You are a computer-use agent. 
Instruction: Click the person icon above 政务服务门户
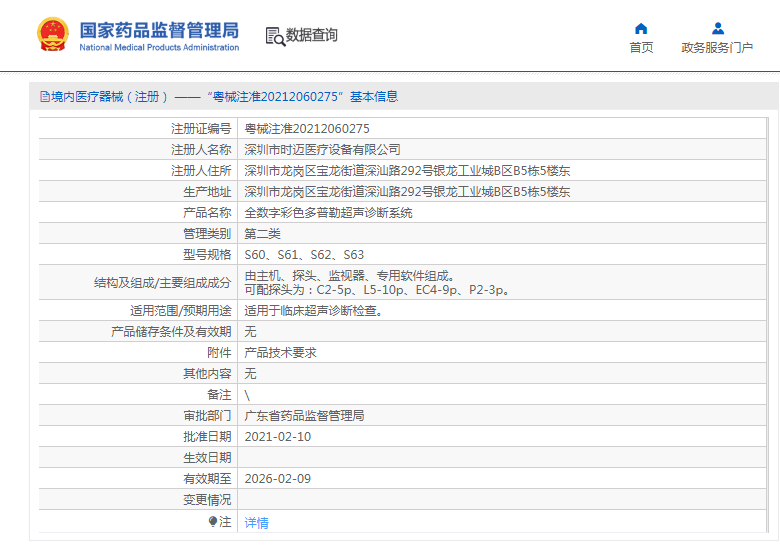[x=717, y=28]
